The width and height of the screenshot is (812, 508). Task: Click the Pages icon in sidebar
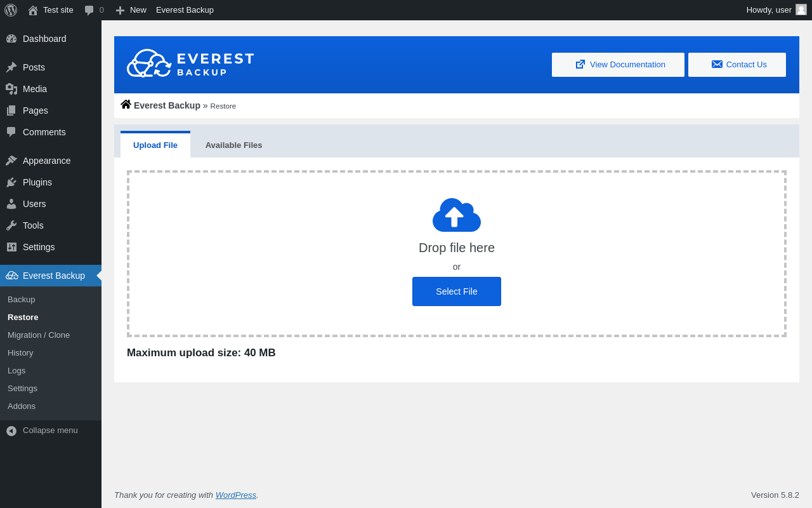11,110
